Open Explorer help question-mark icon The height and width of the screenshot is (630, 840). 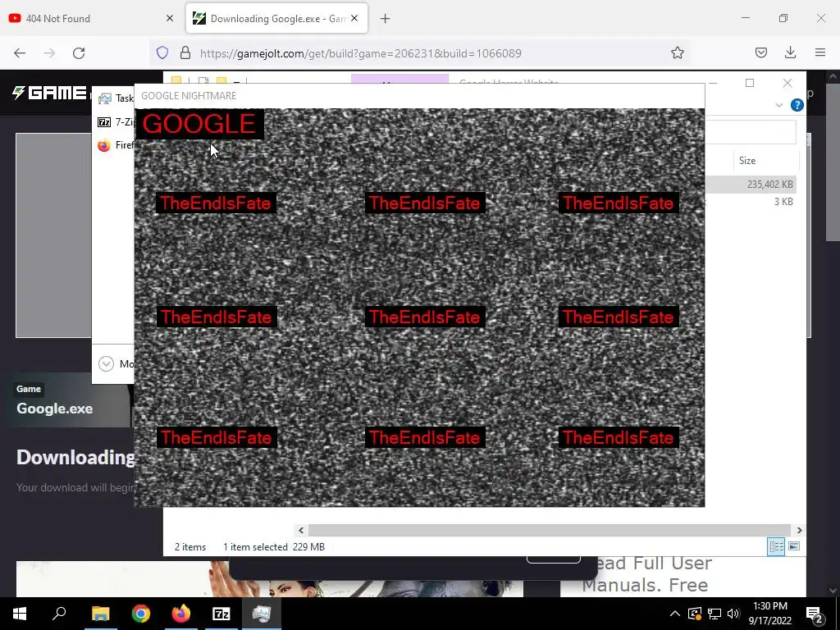[x=797, y=105]
